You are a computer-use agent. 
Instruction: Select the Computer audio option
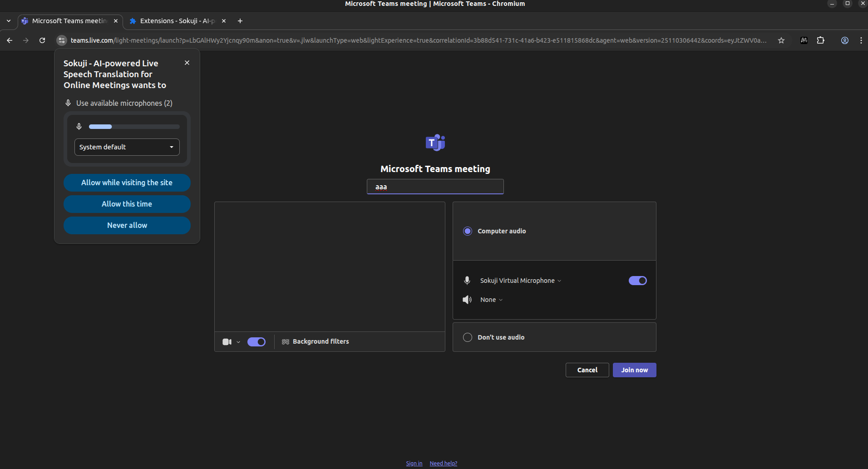pos(468,231)
